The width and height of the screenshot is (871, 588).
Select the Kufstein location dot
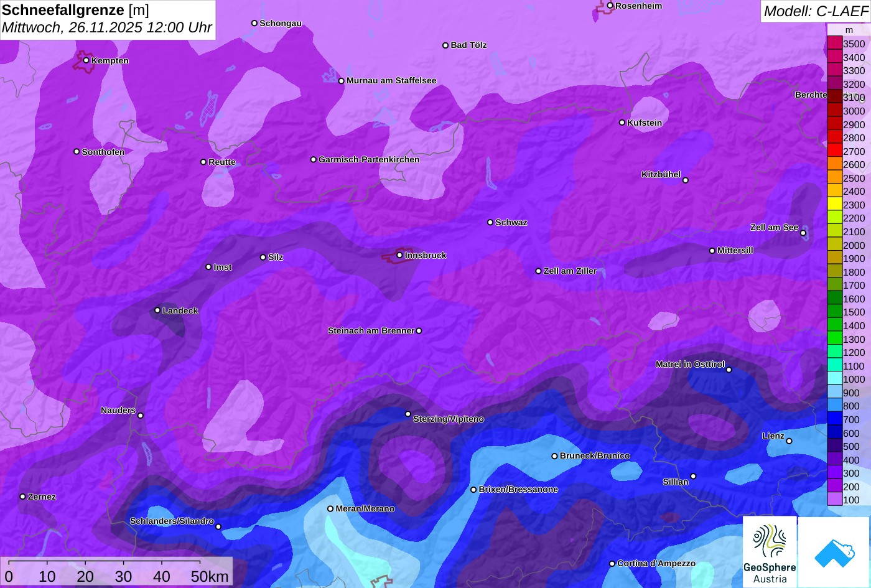click(x=622, y=123)
